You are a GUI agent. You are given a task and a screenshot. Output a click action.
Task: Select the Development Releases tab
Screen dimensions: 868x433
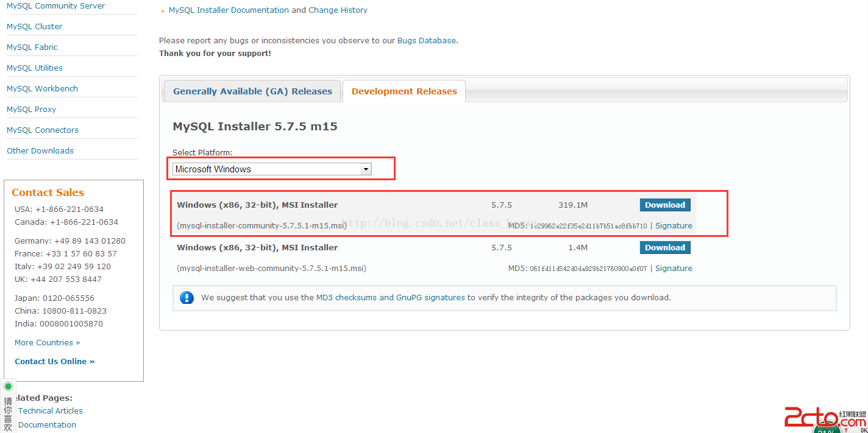tap(404, 91)
